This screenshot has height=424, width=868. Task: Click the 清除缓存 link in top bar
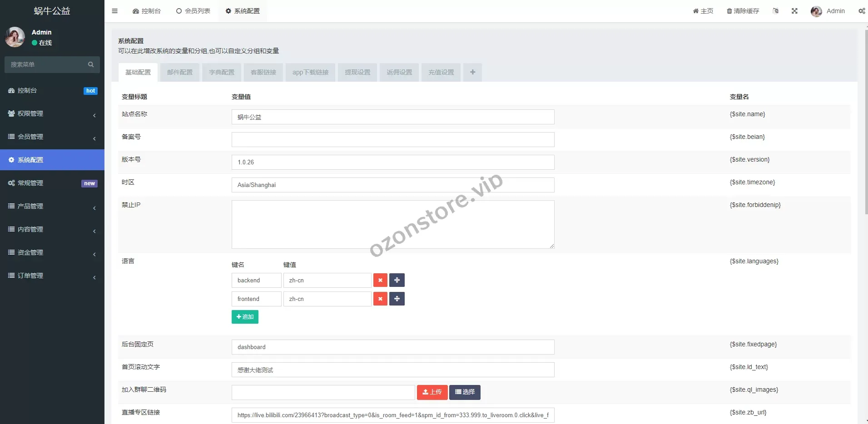[x=743, y=11]
